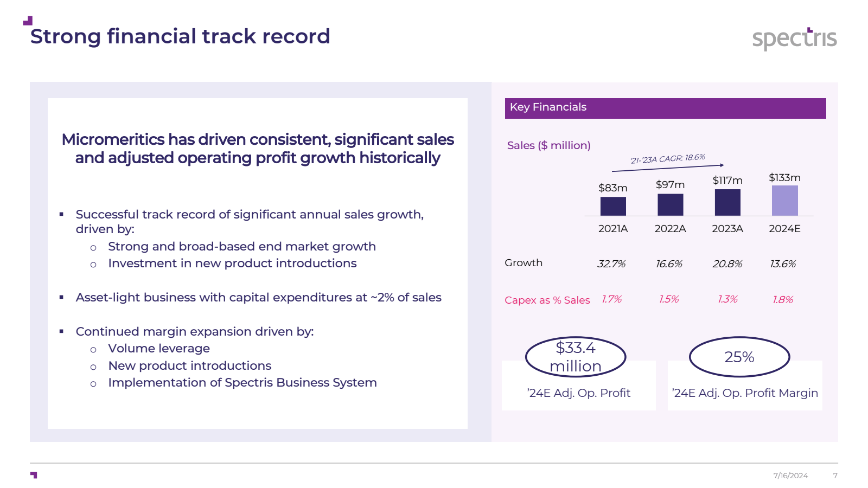This screenshot has height=488, width=868.
Task: Click the ''21-'23A CAGR: 18.6%' annotation
Action: tap(668, 158)
